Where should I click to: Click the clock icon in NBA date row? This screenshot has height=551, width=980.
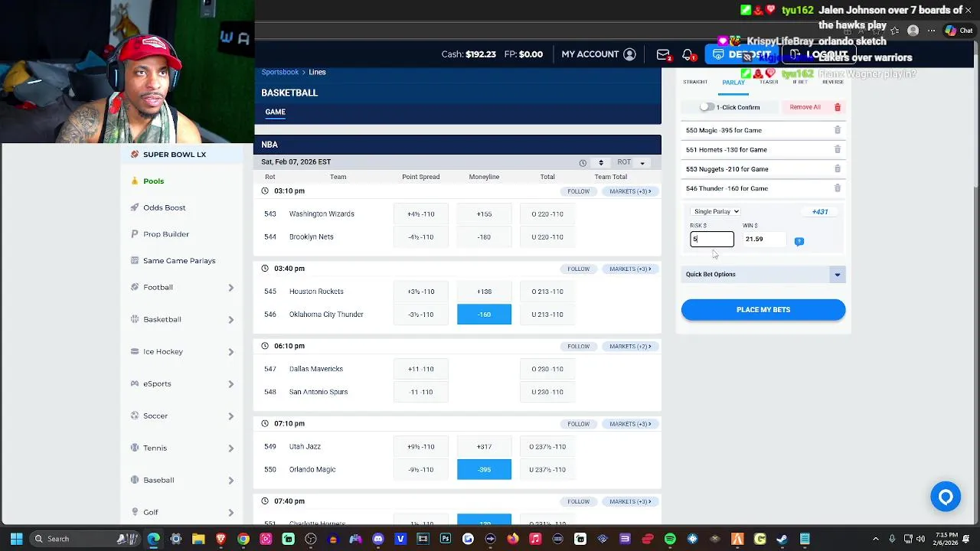583,162
